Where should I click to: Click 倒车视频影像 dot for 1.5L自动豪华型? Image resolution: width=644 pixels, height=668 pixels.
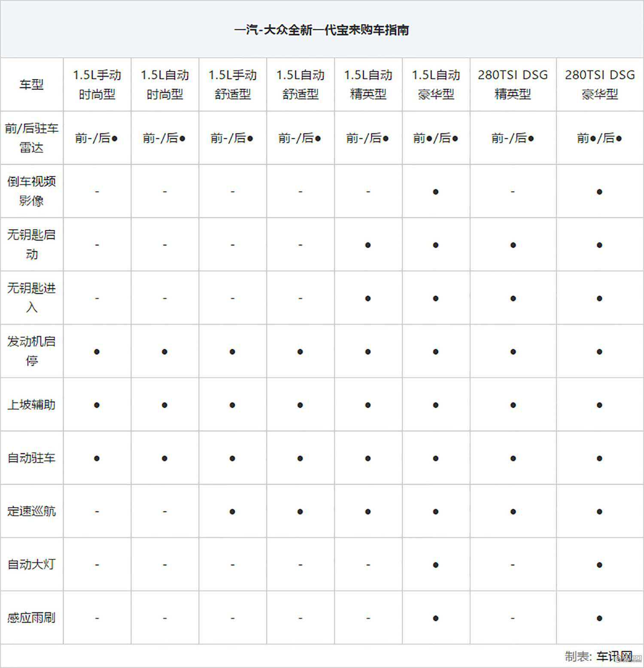436,192
